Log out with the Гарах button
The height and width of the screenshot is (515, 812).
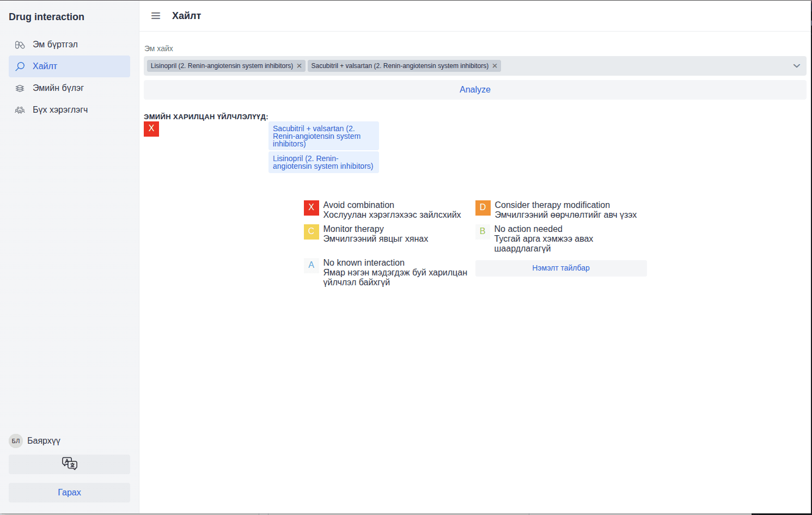click(70, 492)
